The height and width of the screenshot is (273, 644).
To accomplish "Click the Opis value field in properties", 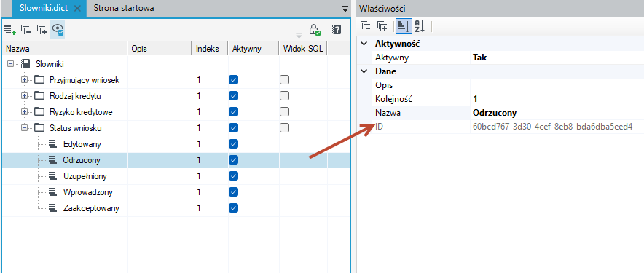I will 557,85.
